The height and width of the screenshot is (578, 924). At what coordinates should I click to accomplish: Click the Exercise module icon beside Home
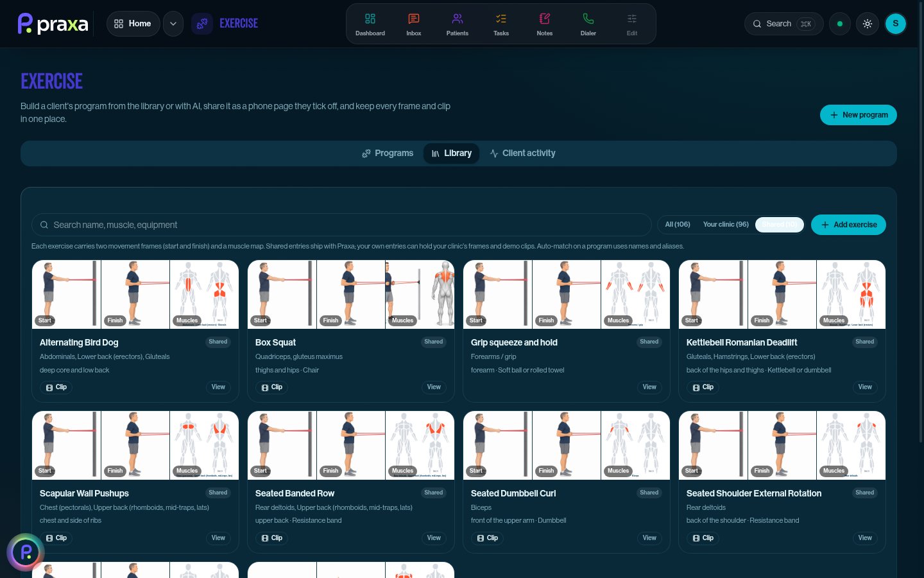click(x=202, y=24)
